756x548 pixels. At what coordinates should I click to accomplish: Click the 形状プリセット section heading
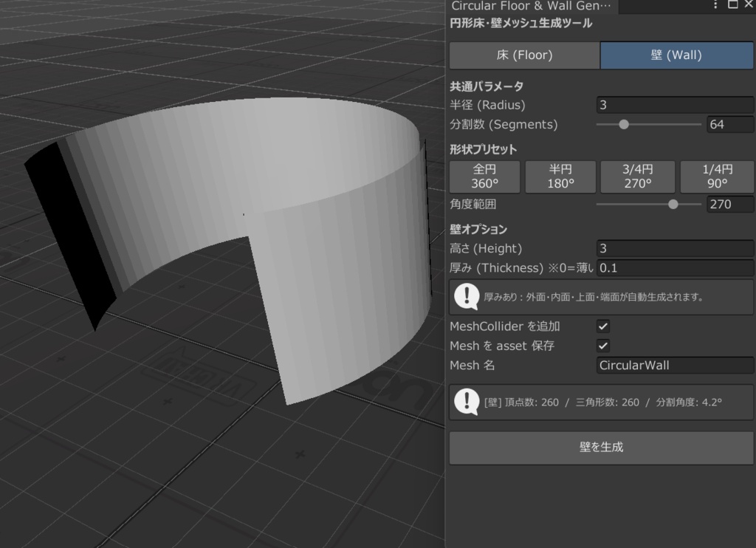tap(483, 149)
